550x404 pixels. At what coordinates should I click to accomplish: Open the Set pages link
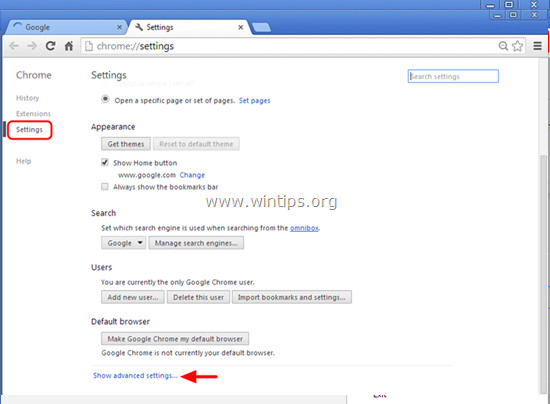pyautogui.click(x=254, y=101)
